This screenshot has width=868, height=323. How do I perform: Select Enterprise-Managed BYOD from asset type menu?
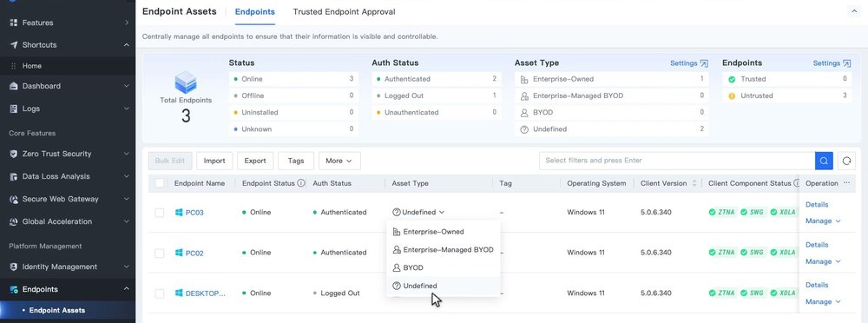tap(444, 250)
